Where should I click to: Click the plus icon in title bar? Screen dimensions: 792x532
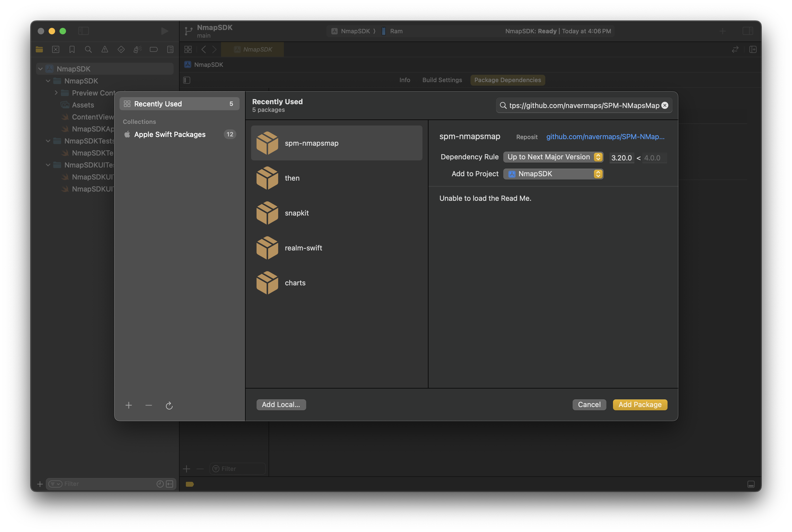pyautogui.click(x=722, y=31)
